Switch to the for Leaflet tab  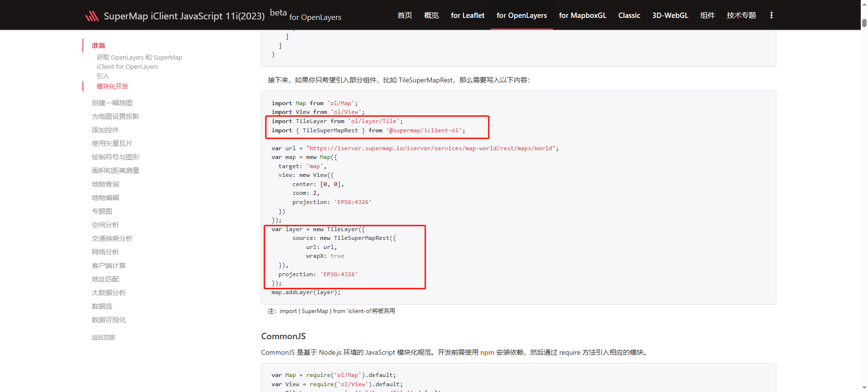(x=467, y=16)
